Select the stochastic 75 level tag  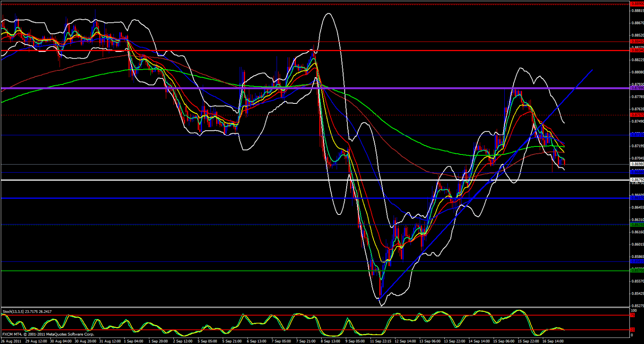click(632, 315)
